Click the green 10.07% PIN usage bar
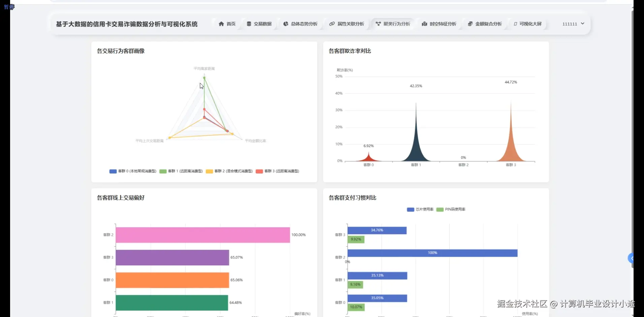644x317 pixels. [356, 307]
